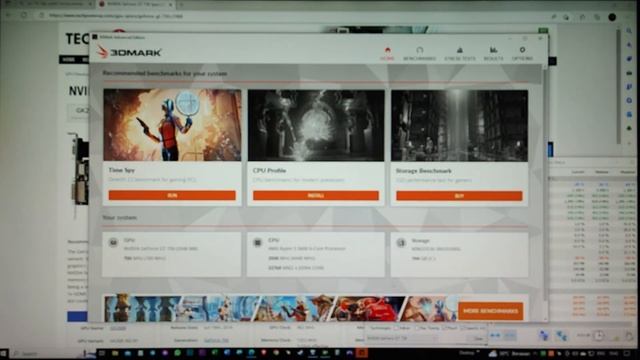Click Time Spy title text

tap(122, 170)
